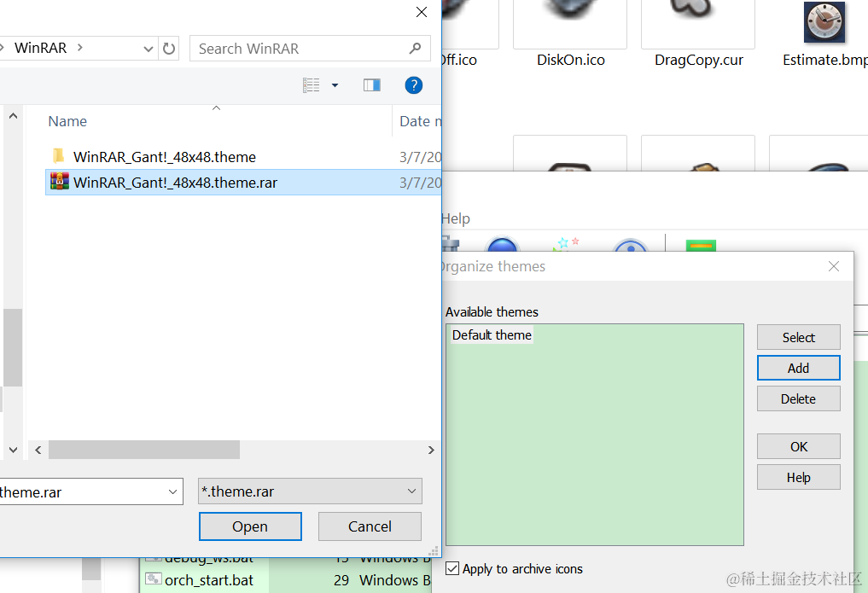Click horizontal scrollbar left arrow
The image size is (868, 593).
click(x=38, y=450)
